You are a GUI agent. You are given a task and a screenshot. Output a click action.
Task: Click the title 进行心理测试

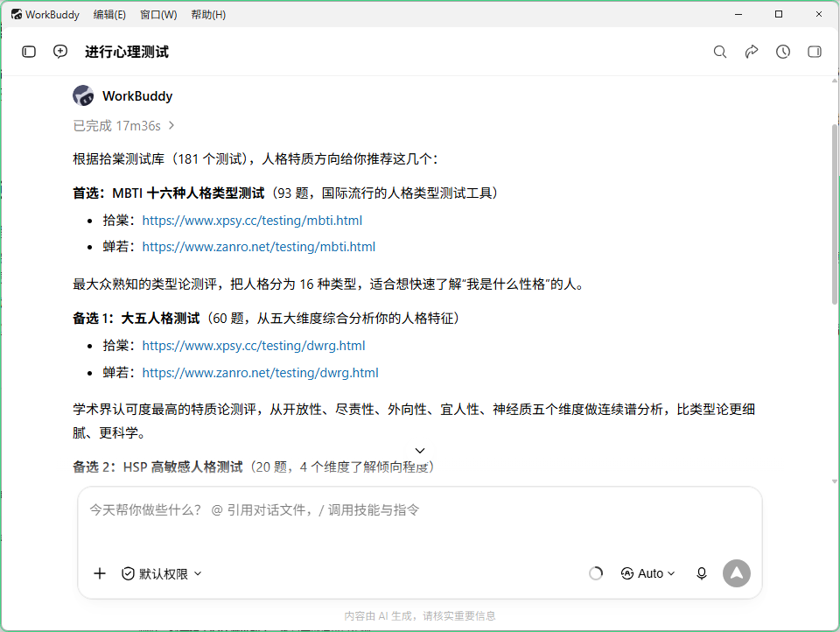[126, 52]
